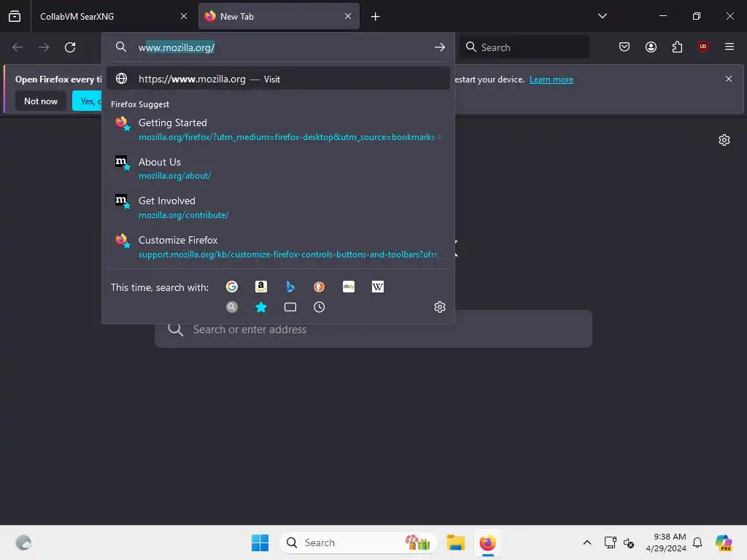Click the network display tray icon
The image size is (747, 560).
click(x=611, y=542)
